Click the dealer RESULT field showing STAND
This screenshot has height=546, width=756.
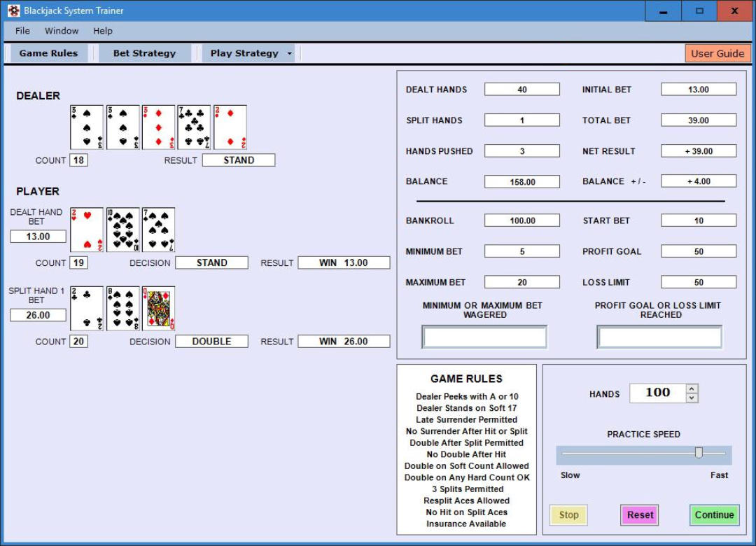click(239, 160)
